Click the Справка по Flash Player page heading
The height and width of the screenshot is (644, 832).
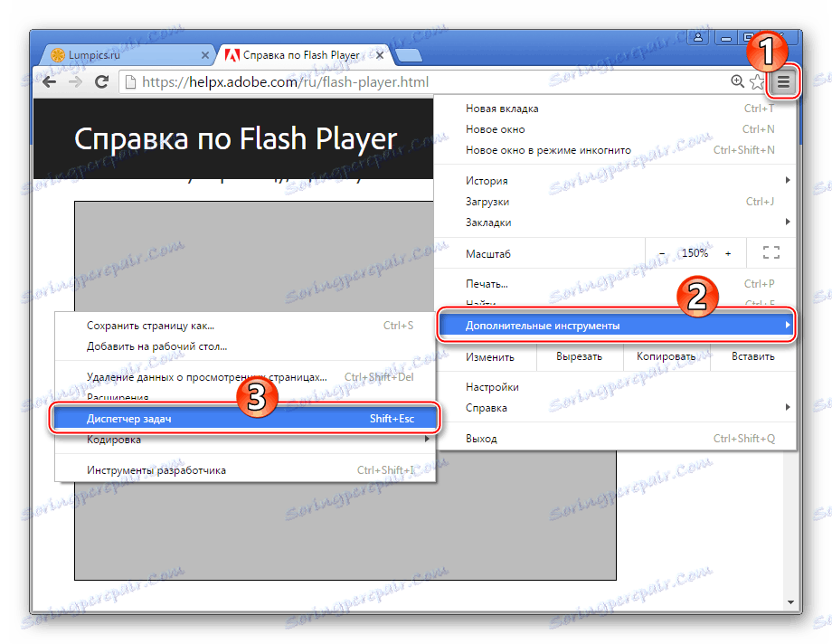click(236, 139)
